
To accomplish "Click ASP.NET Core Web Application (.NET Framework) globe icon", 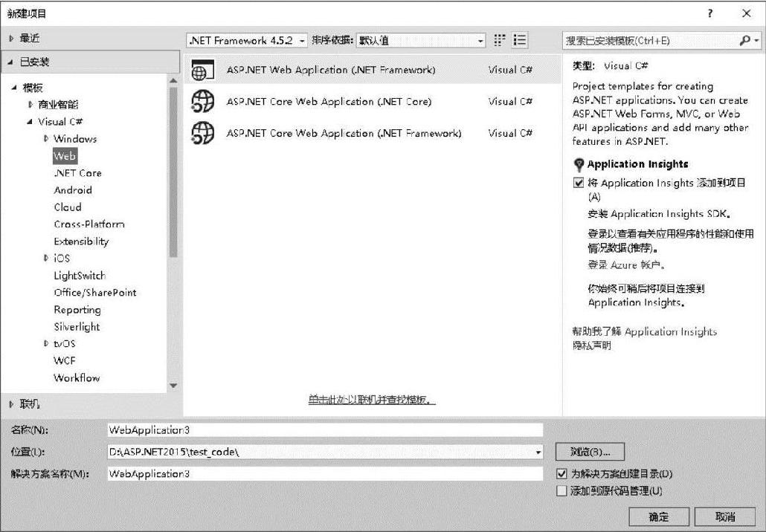I will (203, 133).
